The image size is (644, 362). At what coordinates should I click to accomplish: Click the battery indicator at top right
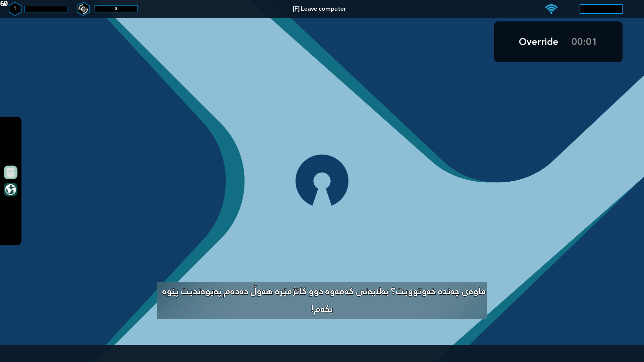coord(600,9)
